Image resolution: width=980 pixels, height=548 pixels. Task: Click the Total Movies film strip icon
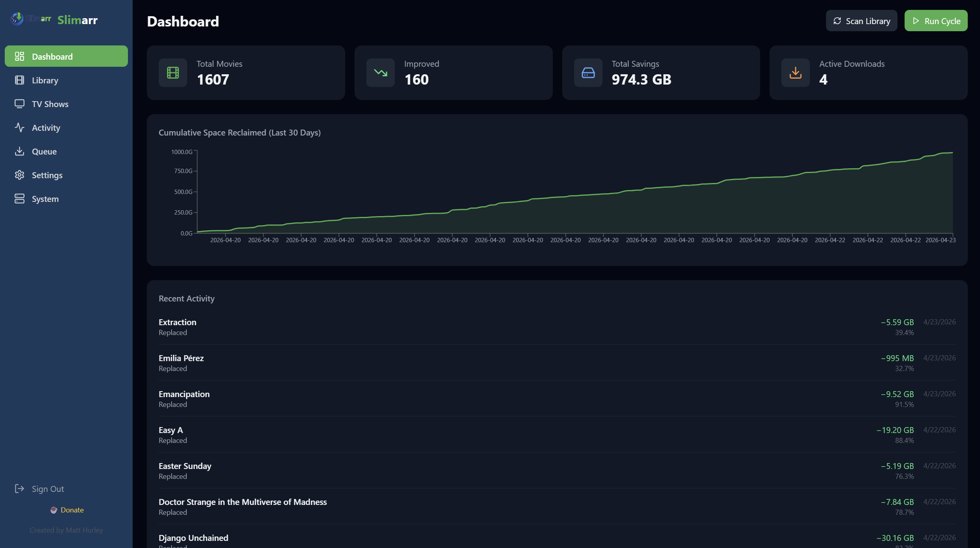tap(173, 73)
